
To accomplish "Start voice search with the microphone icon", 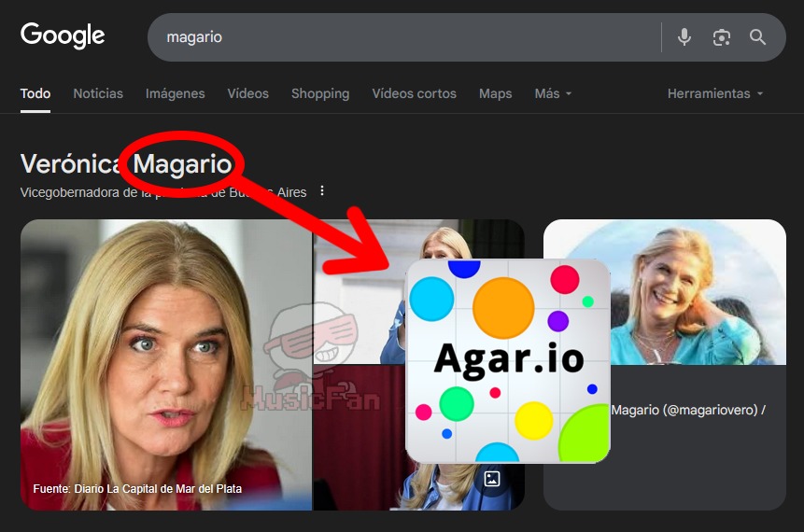I will pyautogui.click(x=684, y=37).
